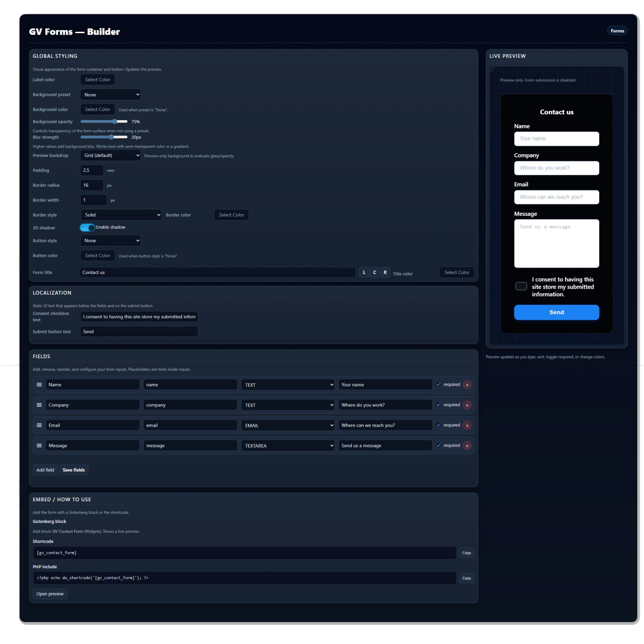Open the type dropdown for Company field
This screenshot has width=644, height=644.
(x=288, y=405)
